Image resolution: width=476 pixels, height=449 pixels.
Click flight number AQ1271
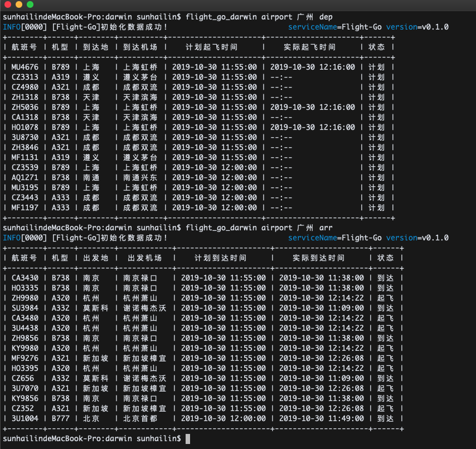coord(25,177)
